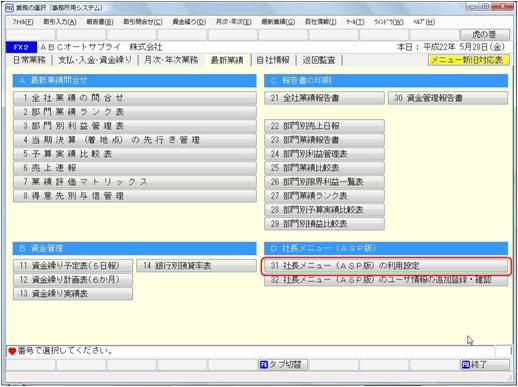The image size is (518, 387).
Task: Switch to the 日常業務 tab
Action: coord(29,60)
